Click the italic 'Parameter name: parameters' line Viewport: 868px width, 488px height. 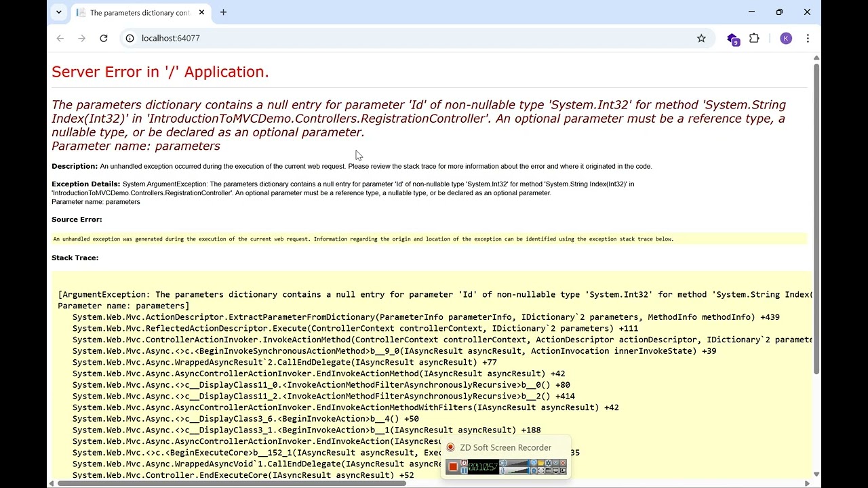(136, 146)
